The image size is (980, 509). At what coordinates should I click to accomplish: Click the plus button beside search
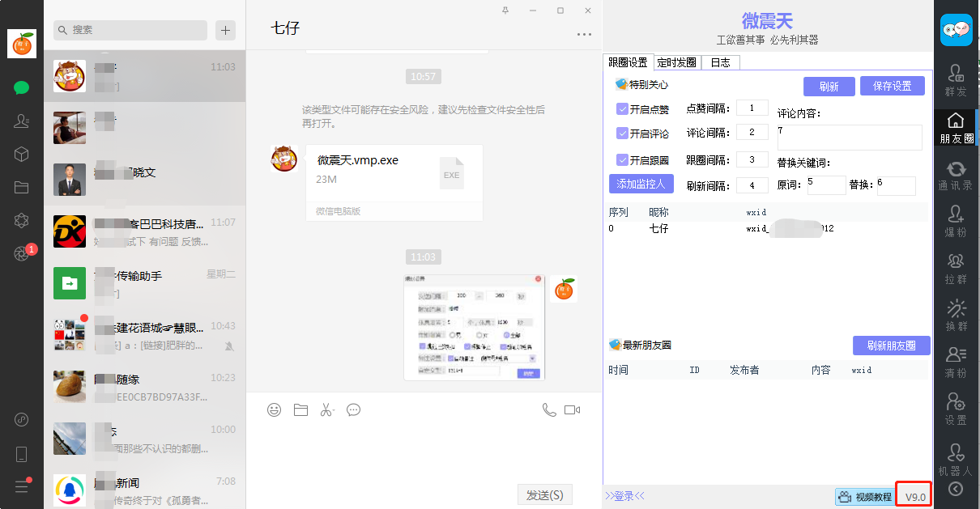click(225, 31)
